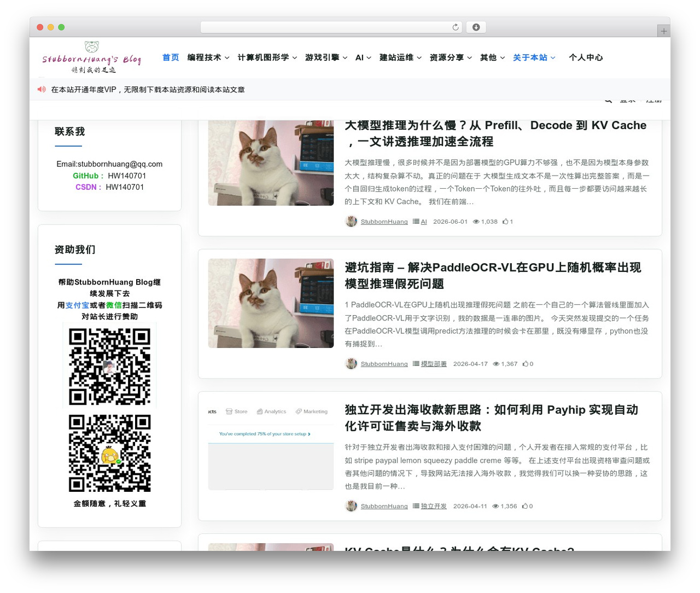Click the views eye icon showing 1,356
Viewport: 700px width, 593px height.
495,506
